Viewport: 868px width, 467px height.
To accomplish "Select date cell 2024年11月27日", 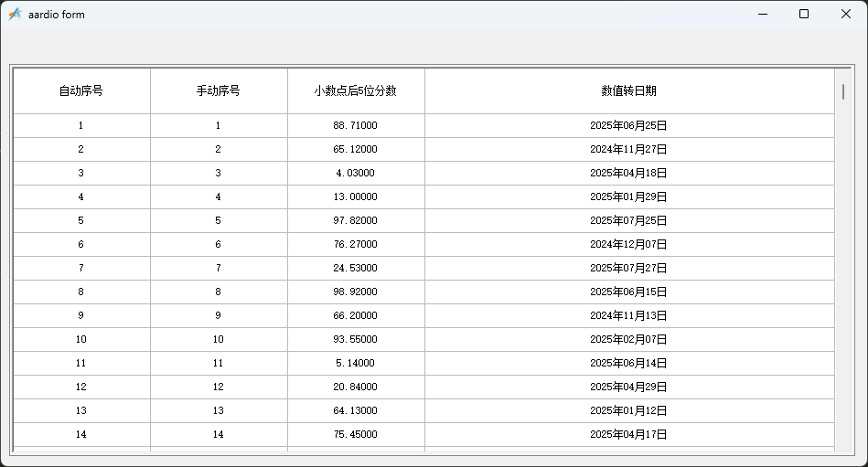I will [629, 149].
